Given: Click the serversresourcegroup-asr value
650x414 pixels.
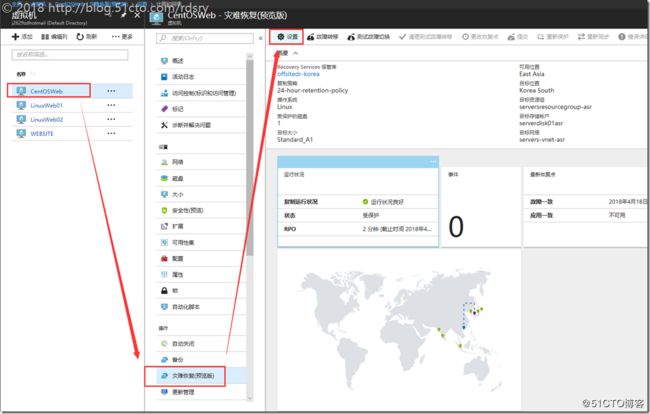Looking at the screenshot, I should [x=555, y=107].
